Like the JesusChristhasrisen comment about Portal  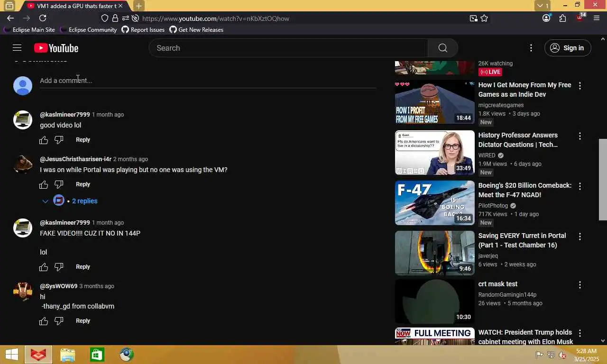coord(44,184)
